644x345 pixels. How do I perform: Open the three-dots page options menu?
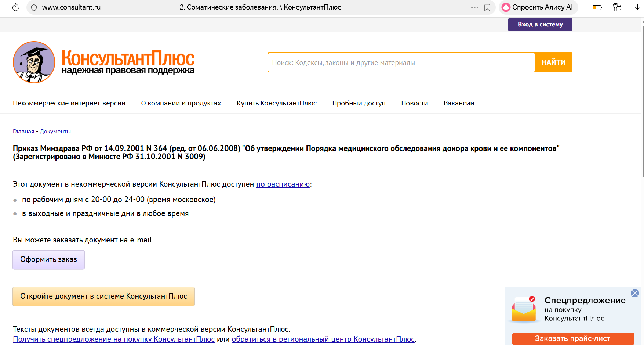click(x=474, y=7)
